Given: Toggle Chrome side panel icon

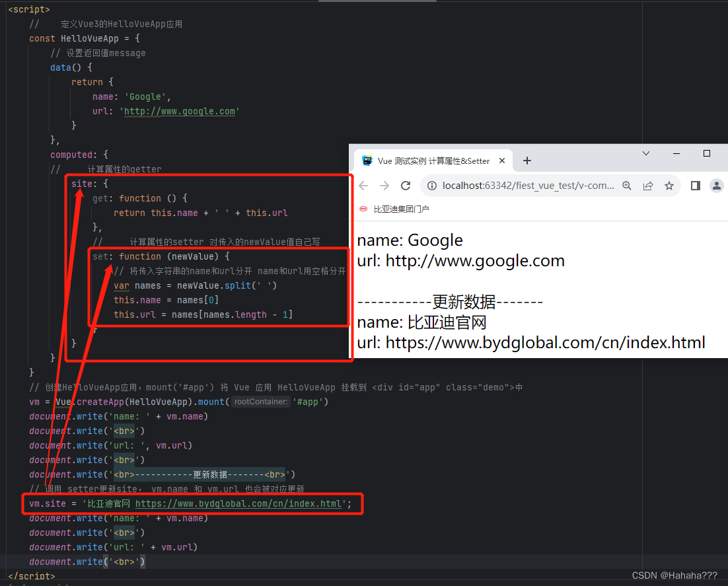Looking at the screenshot, I should [695, 186].
